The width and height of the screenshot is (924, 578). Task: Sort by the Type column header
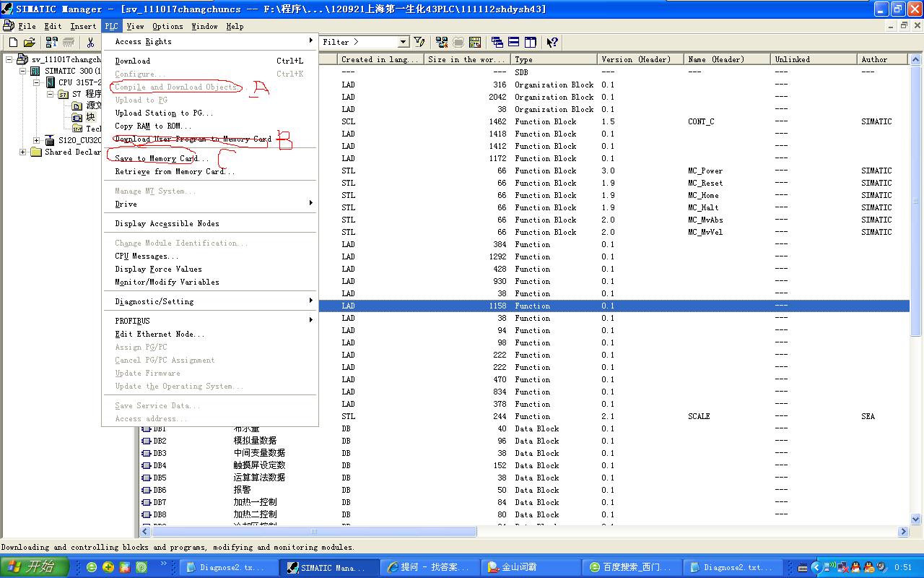pyautogui.click(x=554, y=59)
